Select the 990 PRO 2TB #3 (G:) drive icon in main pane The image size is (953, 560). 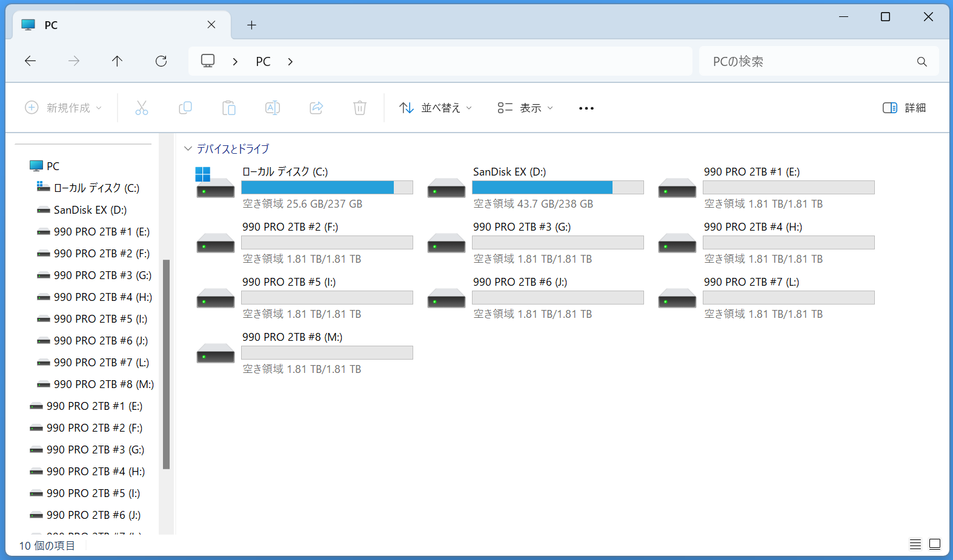[446, 242]
